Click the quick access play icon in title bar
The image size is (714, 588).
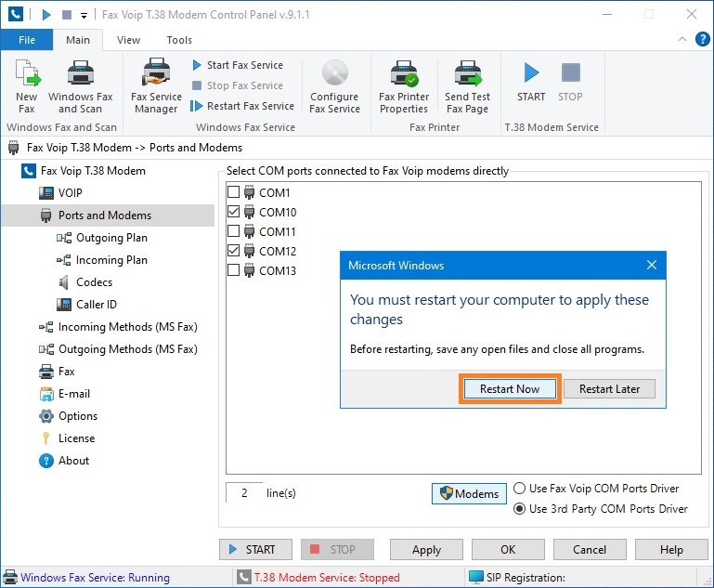(x=46, y=15)
